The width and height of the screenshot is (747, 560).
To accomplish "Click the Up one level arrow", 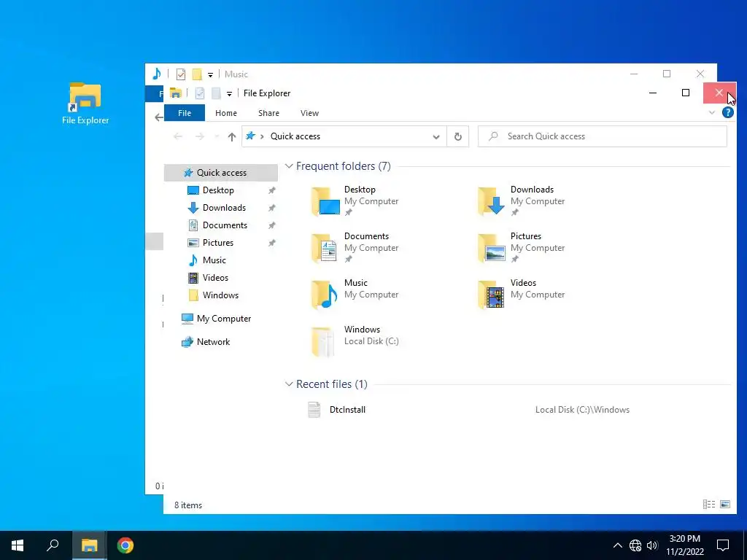I will [231, 136].
